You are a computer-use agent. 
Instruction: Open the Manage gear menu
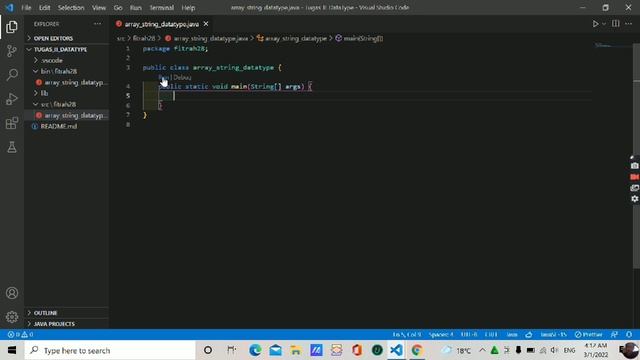tap(12, 317)
